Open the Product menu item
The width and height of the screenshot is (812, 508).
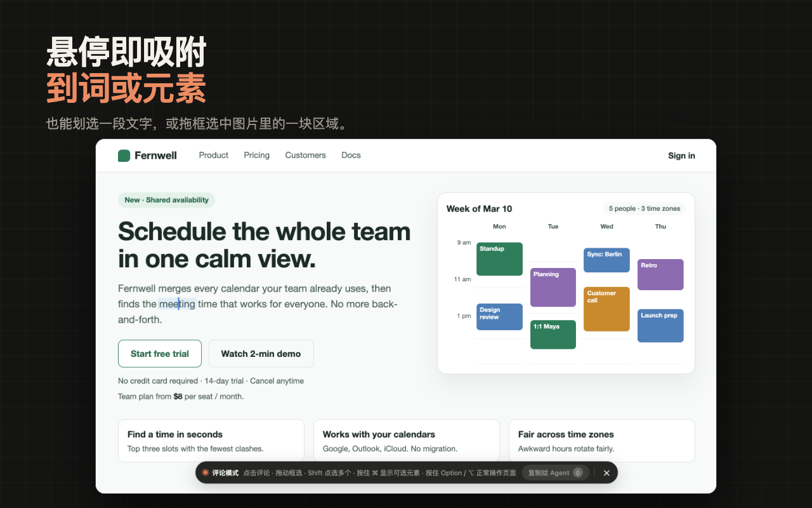point(213,155)
